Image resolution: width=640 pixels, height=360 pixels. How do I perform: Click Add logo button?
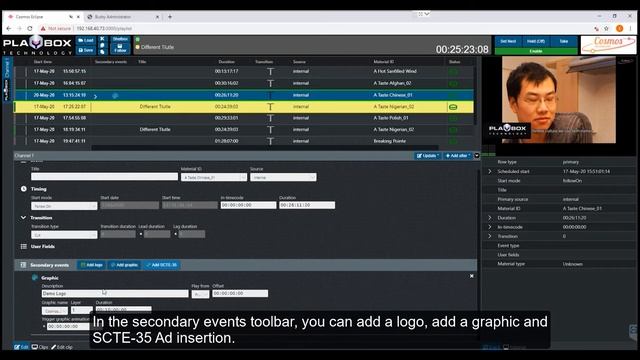pyautogui.click(x=92, y=265)
